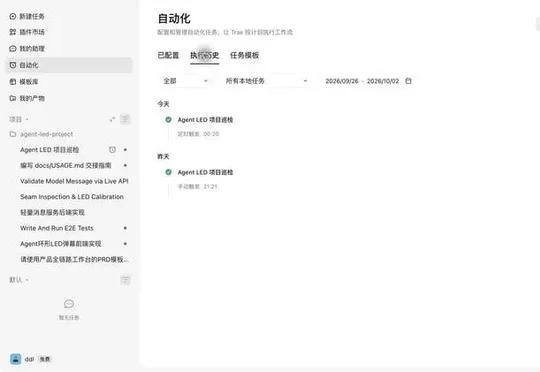Click the green success icon of the 00:20 run
540x372 pixels.
168,120
